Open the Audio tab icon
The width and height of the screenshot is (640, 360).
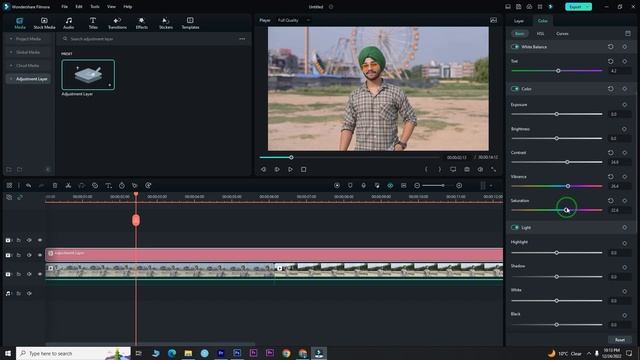click(69, 20)
